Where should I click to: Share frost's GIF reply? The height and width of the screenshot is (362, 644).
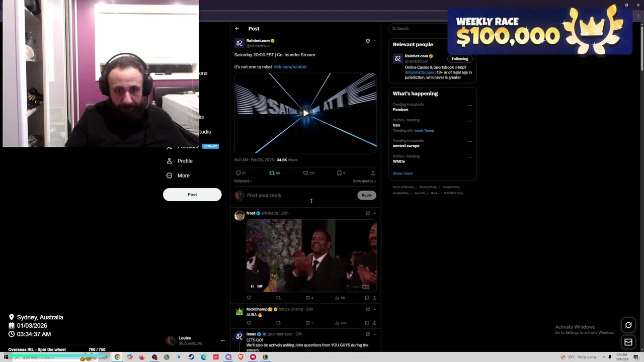pos(374,298)
